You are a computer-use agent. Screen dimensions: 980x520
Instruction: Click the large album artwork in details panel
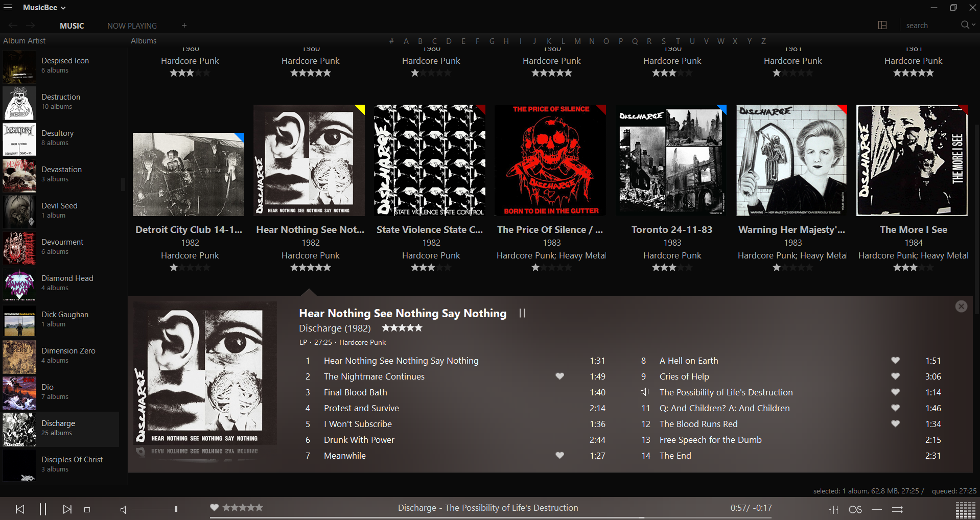tap(205, 373)
